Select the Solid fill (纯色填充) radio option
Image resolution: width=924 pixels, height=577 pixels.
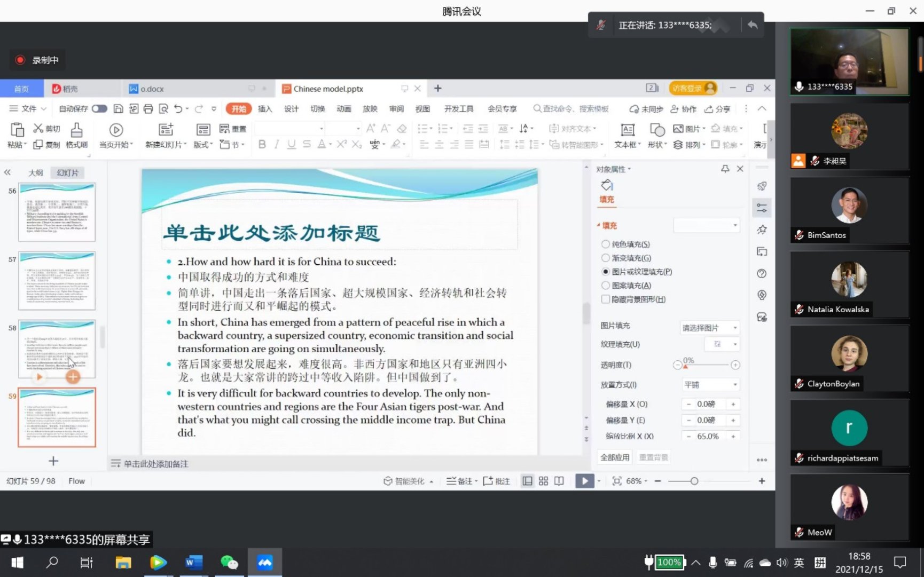606,244
